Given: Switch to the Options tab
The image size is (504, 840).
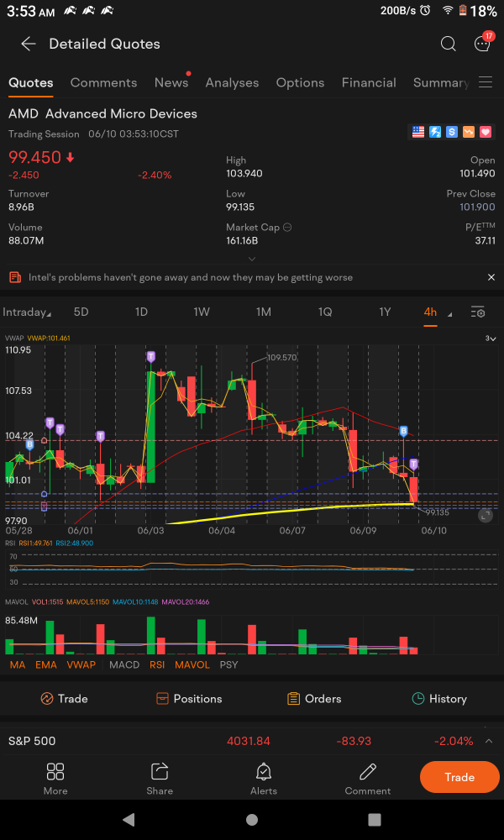Looking at the screenshot, I should coord(300,82).
